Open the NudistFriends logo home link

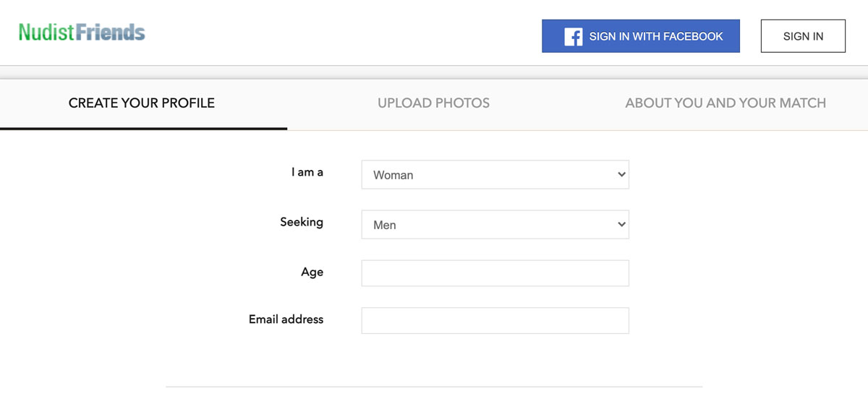pyautogui.click(x=82, y=32)
